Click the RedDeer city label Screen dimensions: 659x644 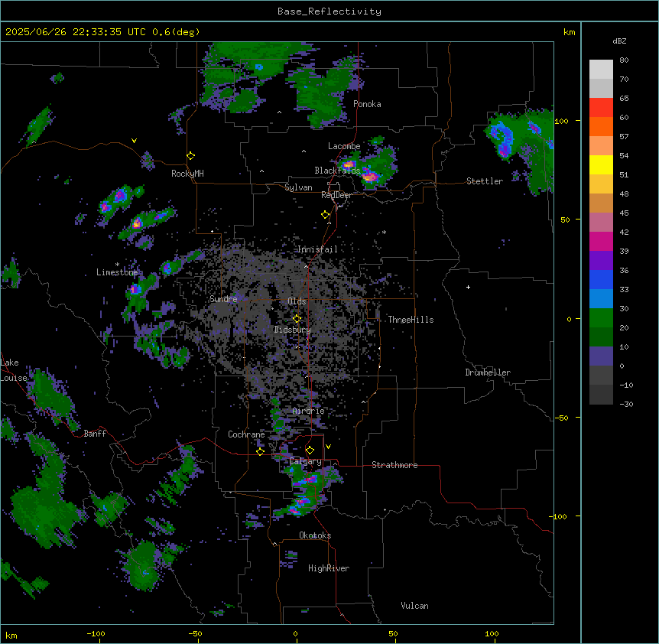336,195
